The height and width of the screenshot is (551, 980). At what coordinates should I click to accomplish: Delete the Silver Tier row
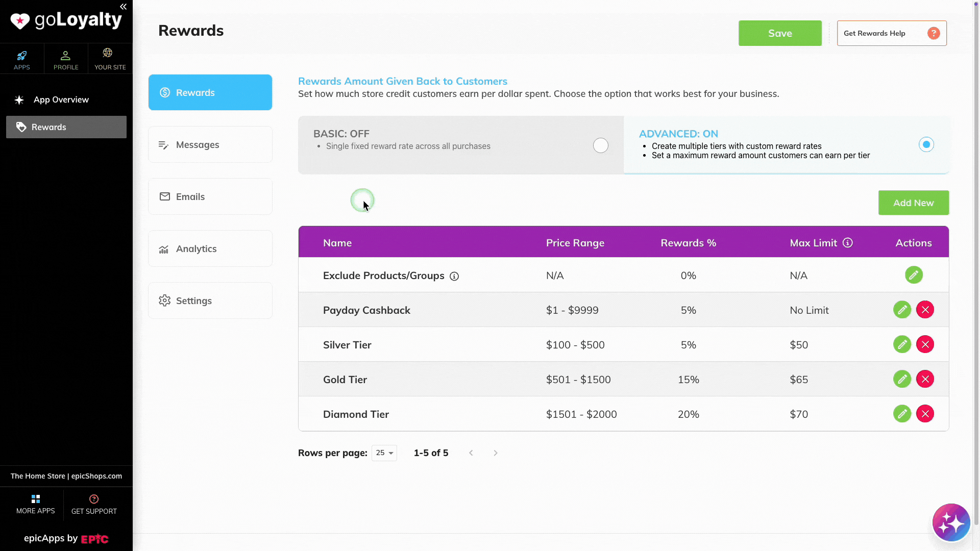(925, 344)
